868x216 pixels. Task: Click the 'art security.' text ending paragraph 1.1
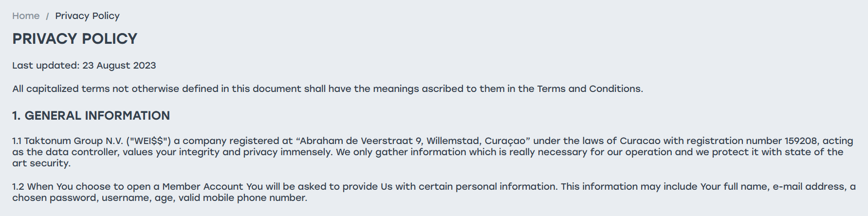[41, 163]
